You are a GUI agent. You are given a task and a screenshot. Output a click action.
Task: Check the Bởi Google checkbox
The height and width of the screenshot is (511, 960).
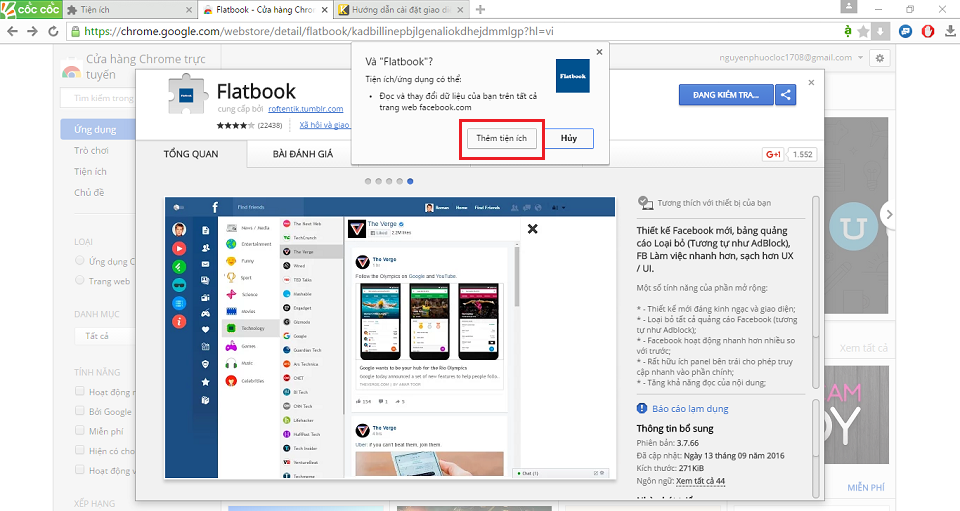click(80, 411)
